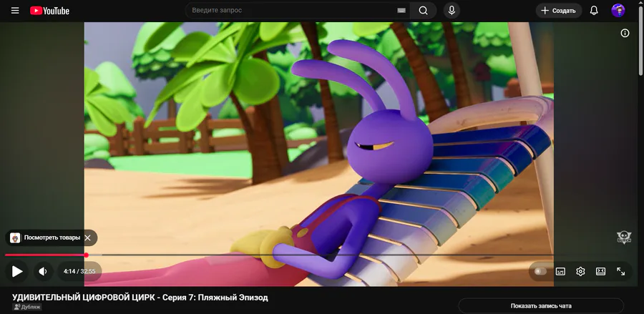Click the red playhead scrubber
This screenshot has width=644, height=314.
coord(87,255)
